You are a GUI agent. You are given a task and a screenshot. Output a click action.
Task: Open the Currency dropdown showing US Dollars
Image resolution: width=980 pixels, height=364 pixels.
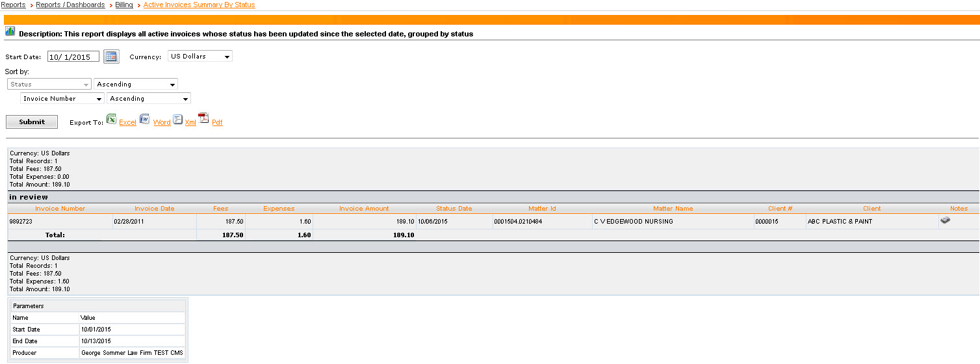(x=200, y=57)
